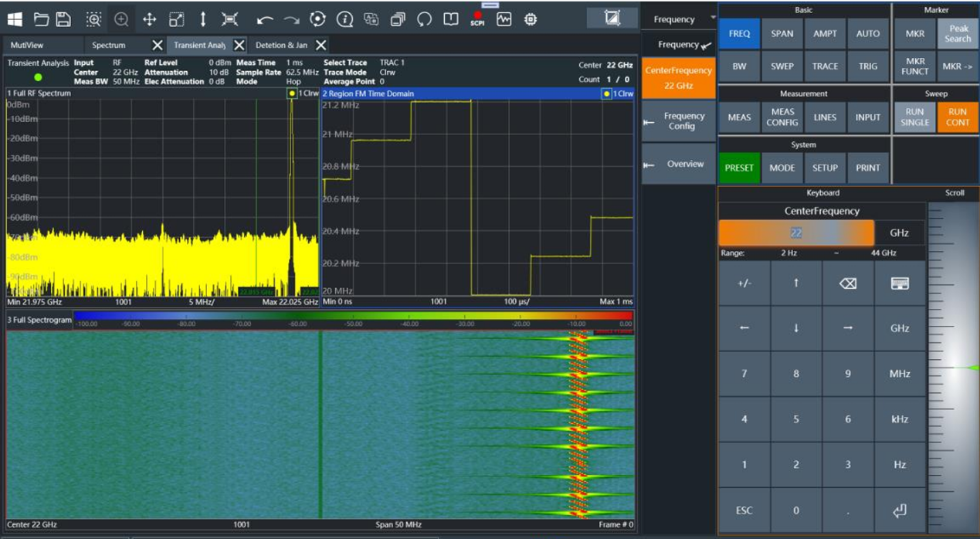Image resolution: width=980 pixels, height=539 pixels.
Task: Click the open folder icon
Action: pyautogui.click(x=42, y=19)
